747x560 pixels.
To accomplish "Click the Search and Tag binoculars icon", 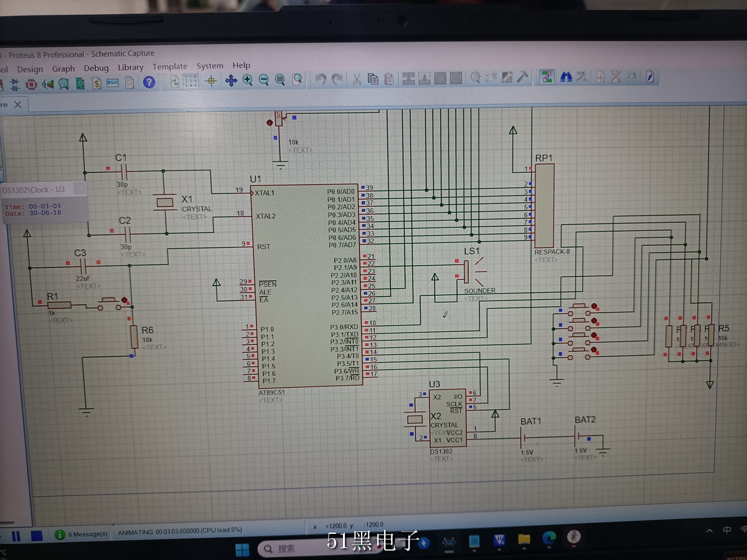I will [566, 77].
